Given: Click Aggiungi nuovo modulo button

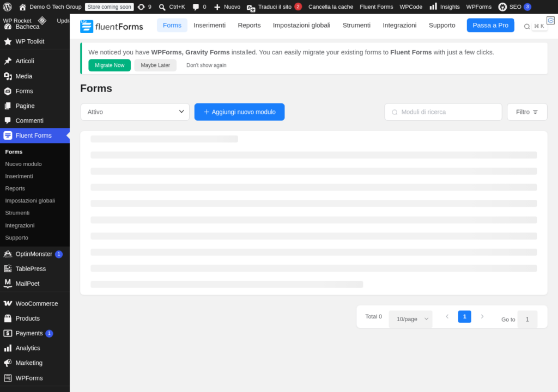Looking at the screenshot, I should click(x=240, y=112).
